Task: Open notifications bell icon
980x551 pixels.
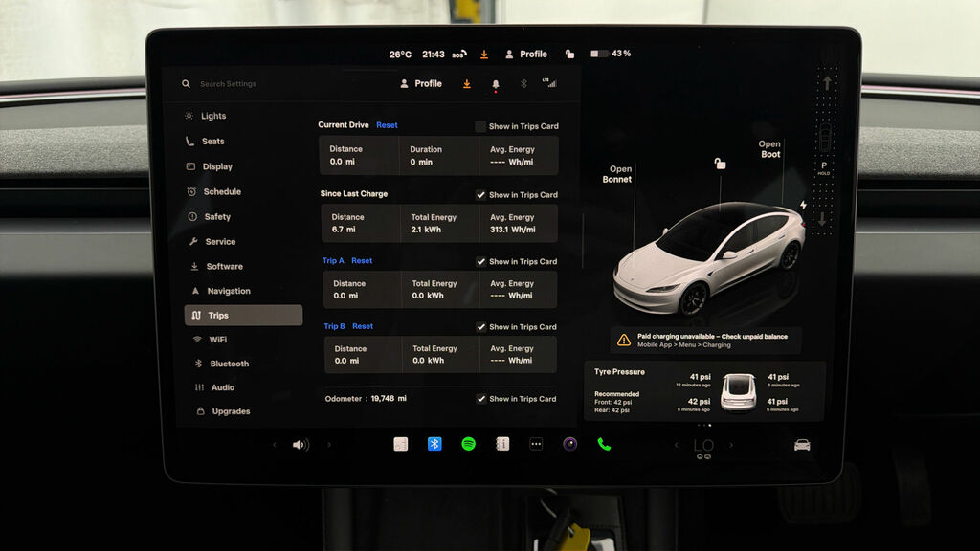Action: click(x=496, y=84)
